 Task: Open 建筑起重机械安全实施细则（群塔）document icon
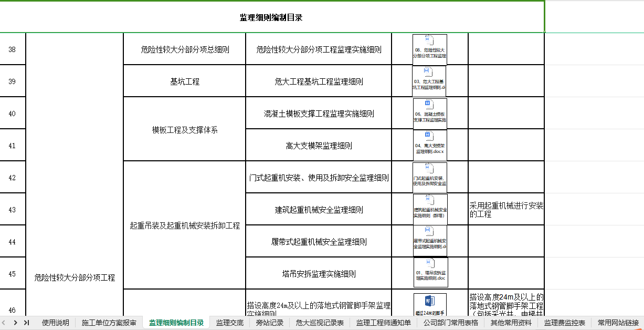click(429, 210)
